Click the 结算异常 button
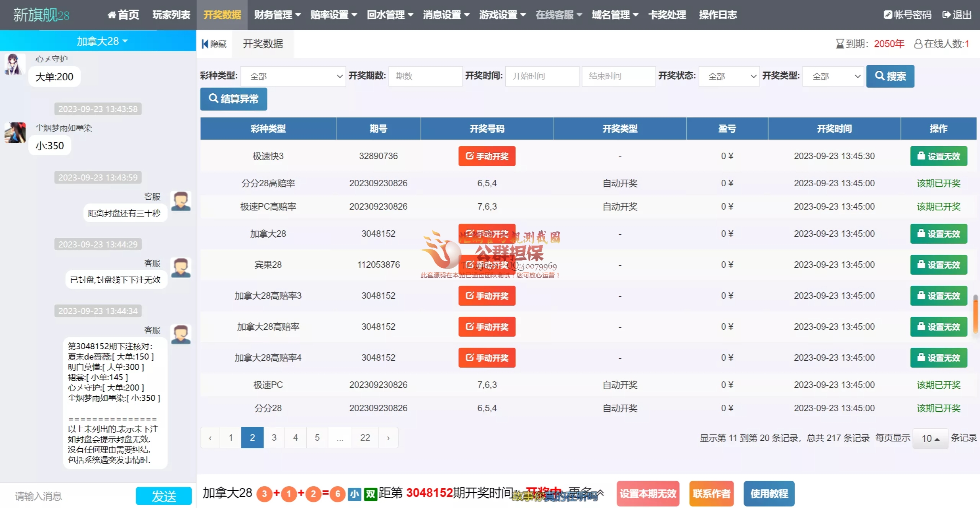The height and width of the screenshot is (508, 980). [234, 99]
